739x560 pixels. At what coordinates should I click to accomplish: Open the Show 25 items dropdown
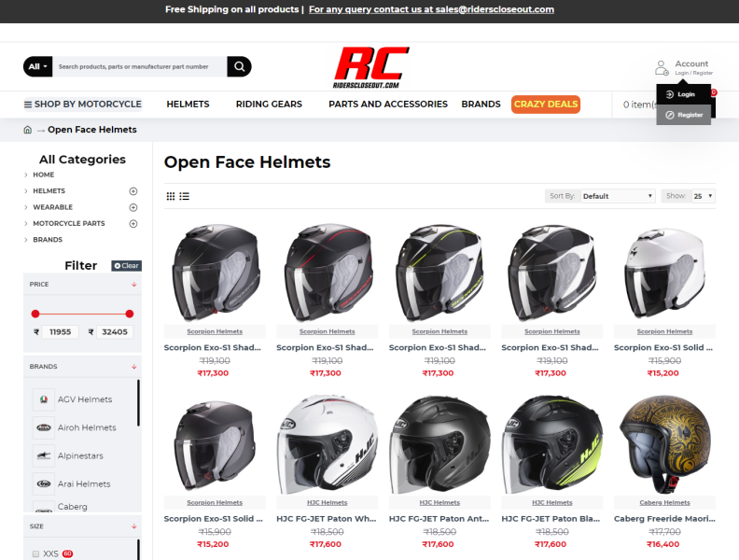tap(704, 196)
